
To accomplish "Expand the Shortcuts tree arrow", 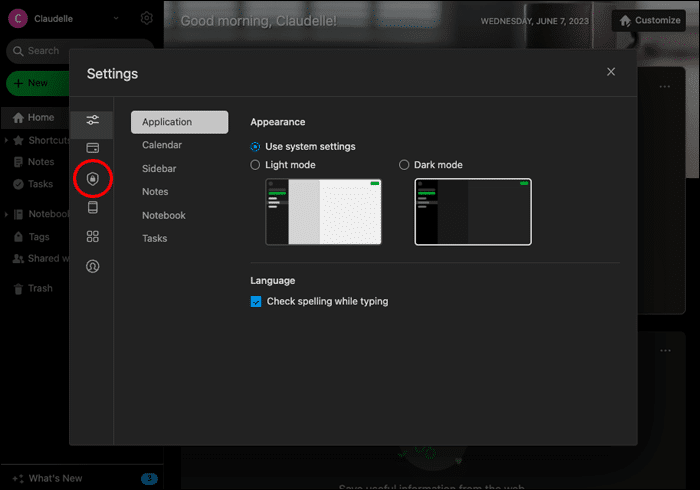I will click(6, 140).
